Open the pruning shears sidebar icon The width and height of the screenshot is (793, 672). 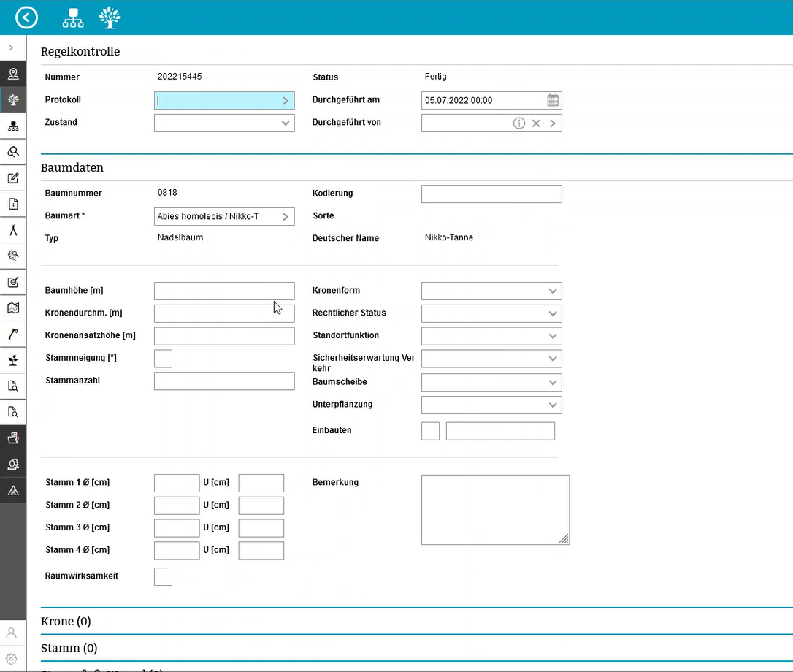[x=13, y=230]
